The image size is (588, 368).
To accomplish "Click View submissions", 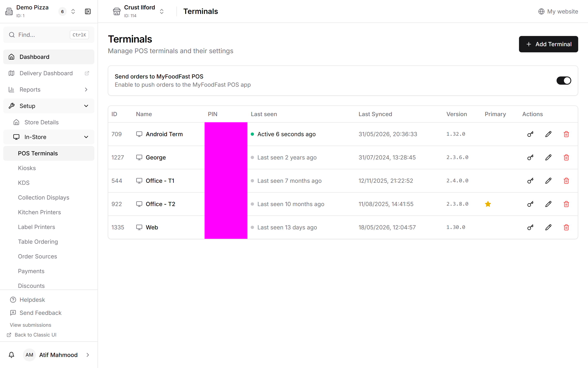I will point(30,325).
